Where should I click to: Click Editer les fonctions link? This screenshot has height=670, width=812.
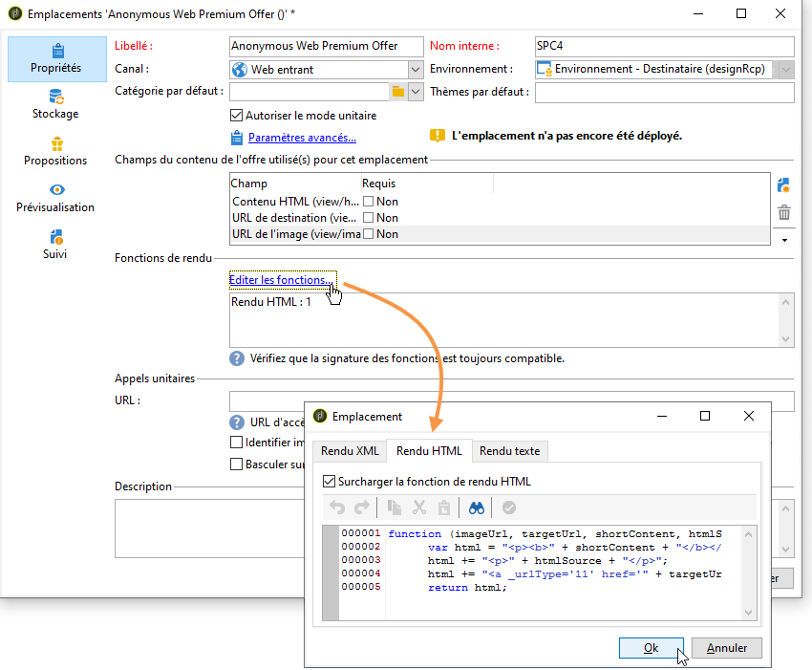coord(283,280)
